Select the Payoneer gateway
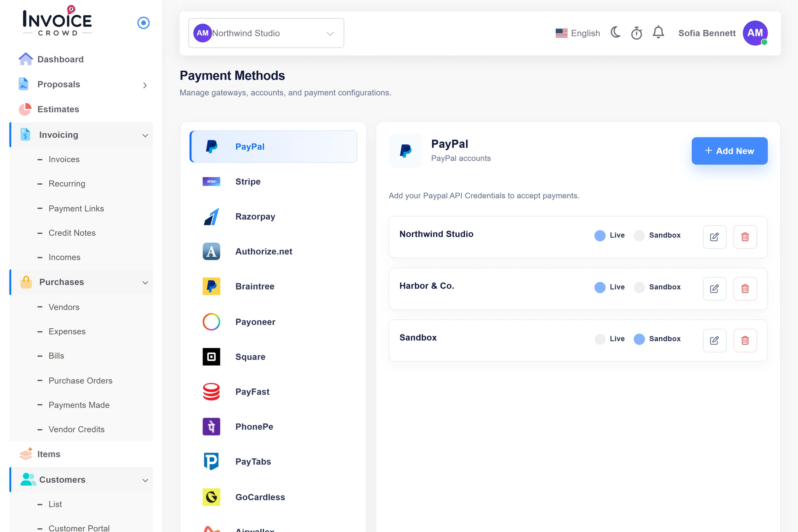Viewport: 798px width, 532px height. tap(273, 322)
